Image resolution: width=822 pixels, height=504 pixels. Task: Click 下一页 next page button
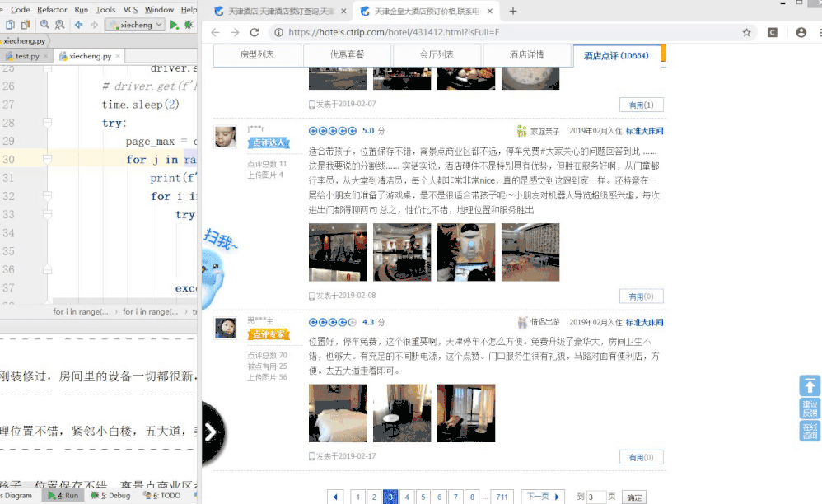click(x=543, y=497)
